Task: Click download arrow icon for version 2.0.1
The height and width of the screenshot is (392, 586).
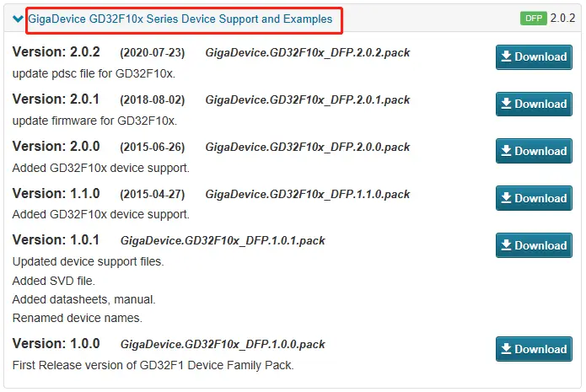Action: pos(507,104)
